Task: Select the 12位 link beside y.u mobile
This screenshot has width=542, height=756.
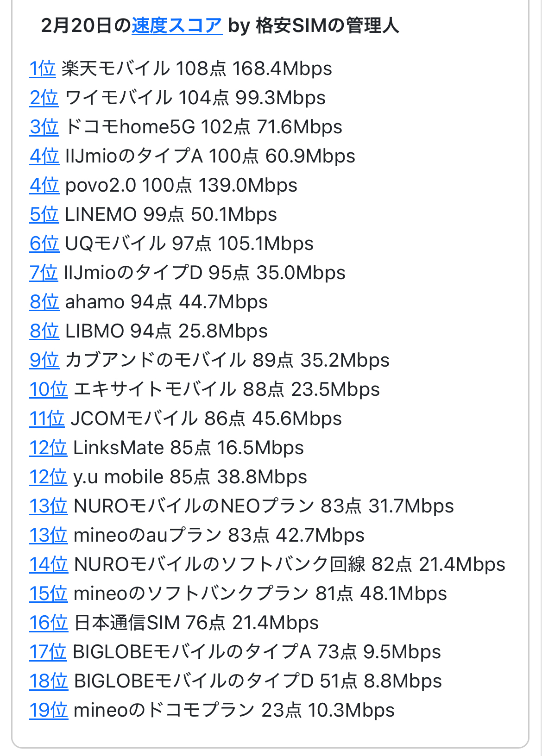Action: coord(48,477)
